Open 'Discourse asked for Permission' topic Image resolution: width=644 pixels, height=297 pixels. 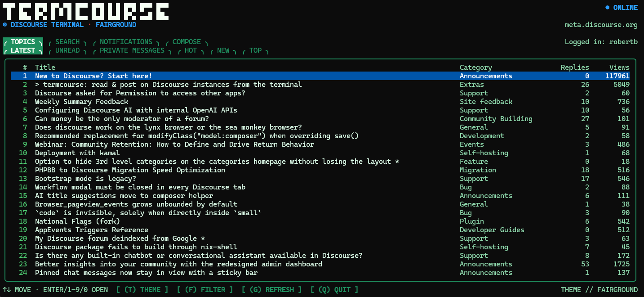pos(320,93)
